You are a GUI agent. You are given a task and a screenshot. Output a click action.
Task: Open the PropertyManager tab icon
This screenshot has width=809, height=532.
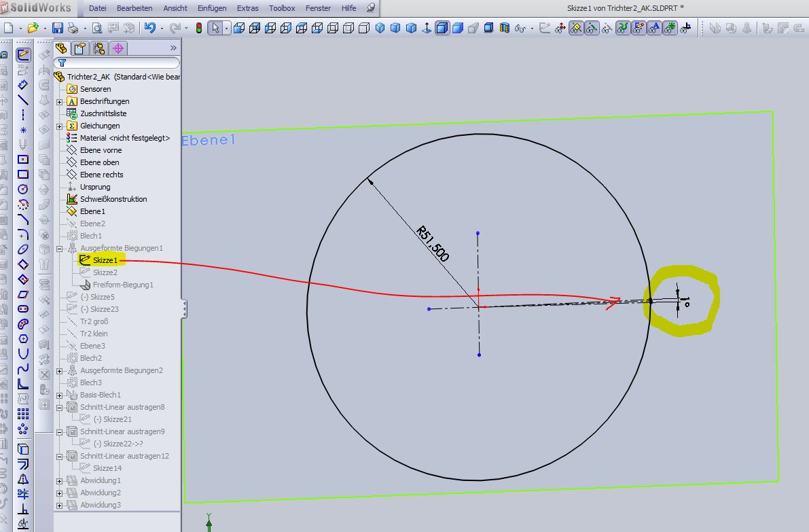(80, 48)
